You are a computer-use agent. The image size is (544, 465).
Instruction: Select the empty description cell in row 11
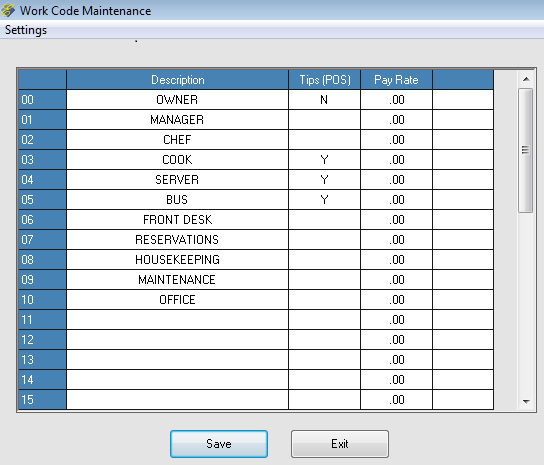(177, 320)
